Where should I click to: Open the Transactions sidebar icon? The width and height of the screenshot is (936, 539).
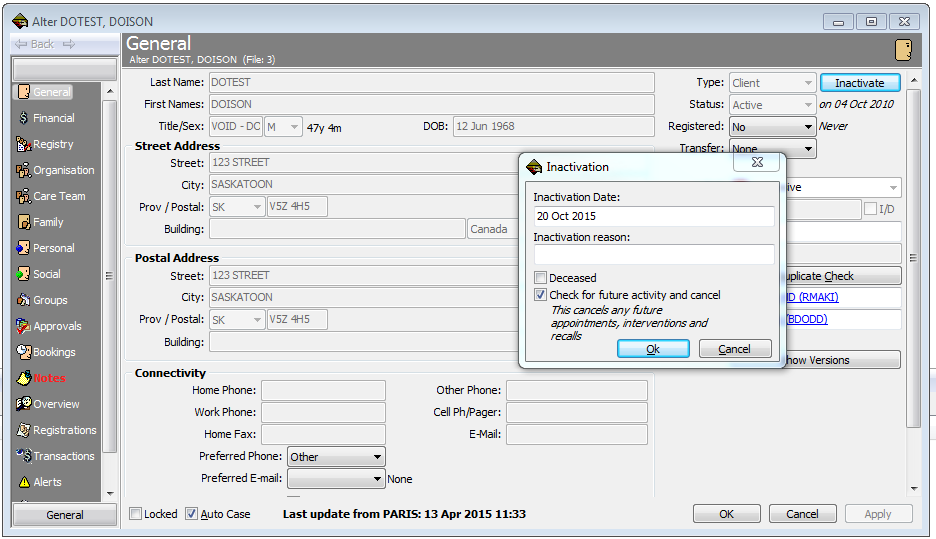pyautogui.click(x=24, y=456)
